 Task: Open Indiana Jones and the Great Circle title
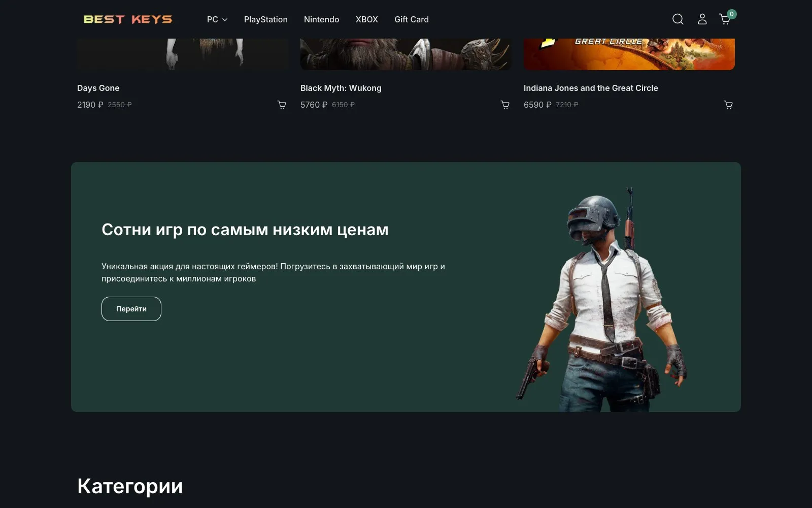pyautogui.click(x=591, y=88)
